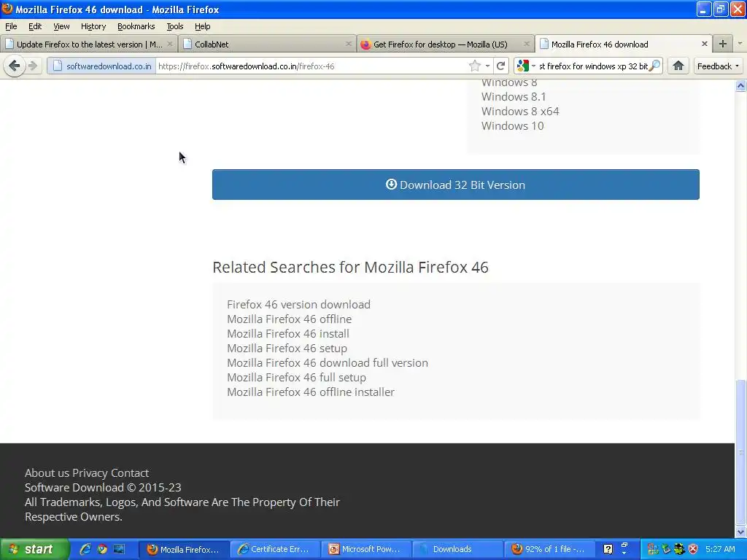Select the Mozilla Firefox 46 download tab
This screenshot has width=747, height=560.
point(623,44)
